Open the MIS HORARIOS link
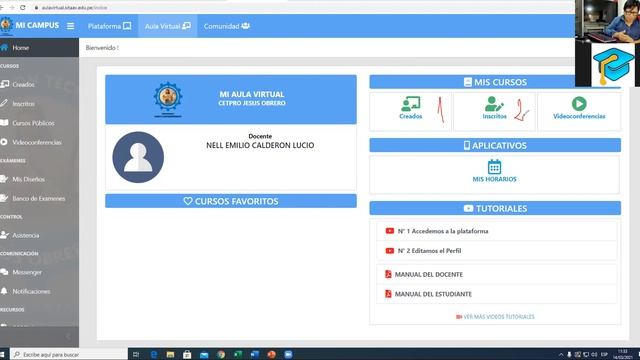The height and width of the screenshot is (360, 640). pos(494,179)
